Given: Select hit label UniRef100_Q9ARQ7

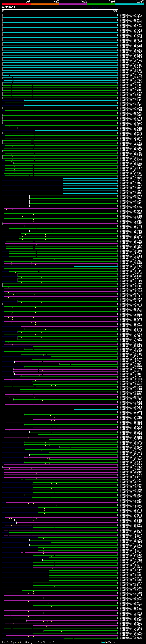Looking at the screenshot, I should tap(131, 213).
